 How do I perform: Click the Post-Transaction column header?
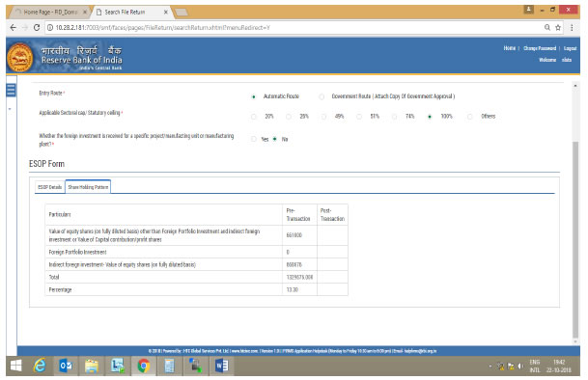tap(332, 215)
